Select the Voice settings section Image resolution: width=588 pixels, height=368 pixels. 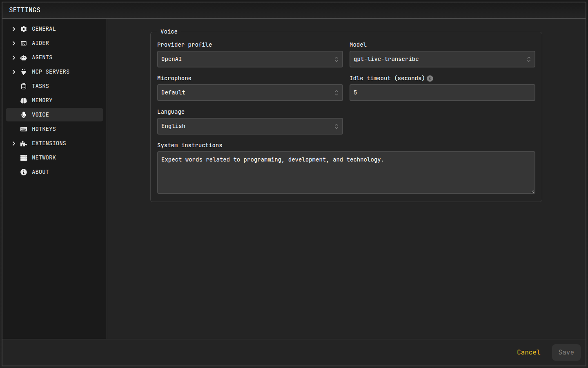coord(54,115)
